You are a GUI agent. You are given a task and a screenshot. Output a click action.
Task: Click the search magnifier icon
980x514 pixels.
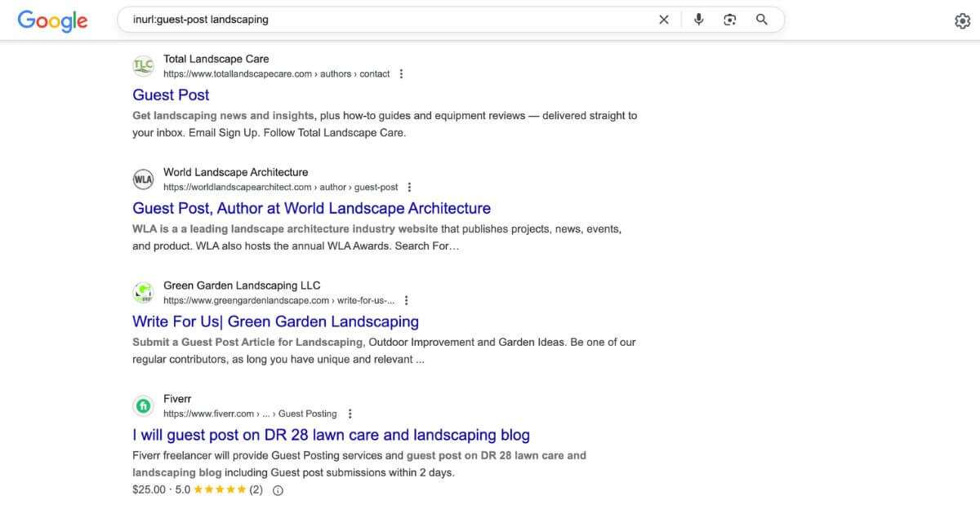[x=761, y=20]
